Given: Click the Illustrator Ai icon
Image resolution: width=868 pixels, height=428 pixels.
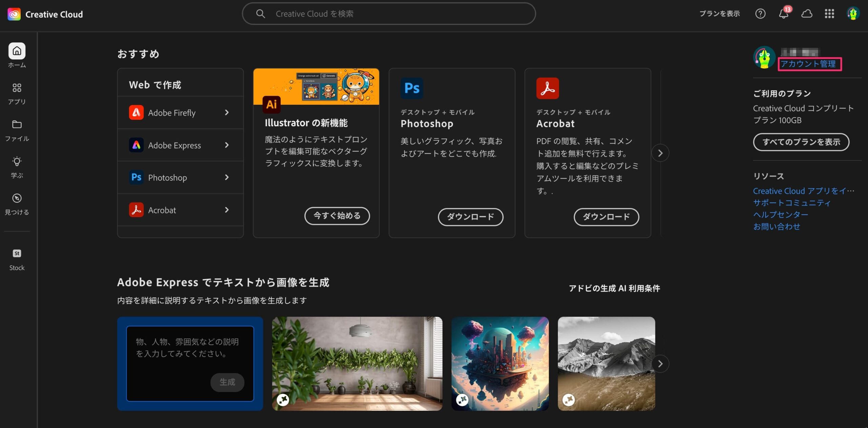Looking at the screenshot, I should click(271, 104).
